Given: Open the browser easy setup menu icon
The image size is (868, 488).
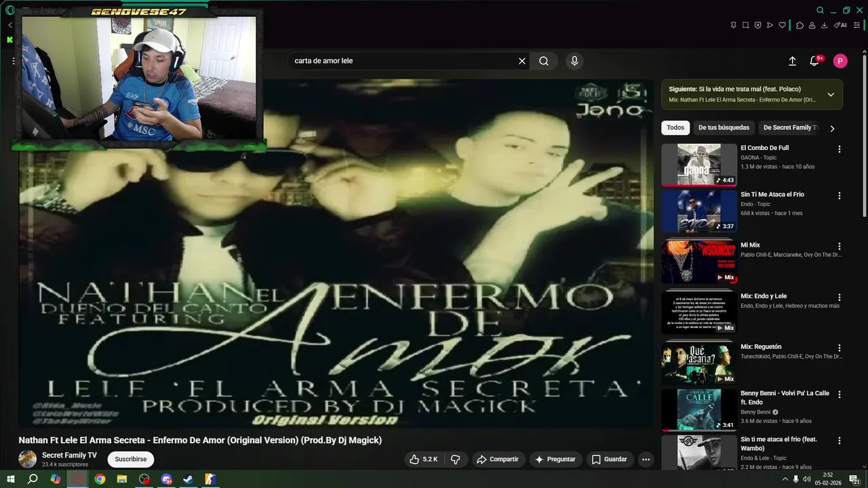Looking at the screenshot, I should 856,25.
